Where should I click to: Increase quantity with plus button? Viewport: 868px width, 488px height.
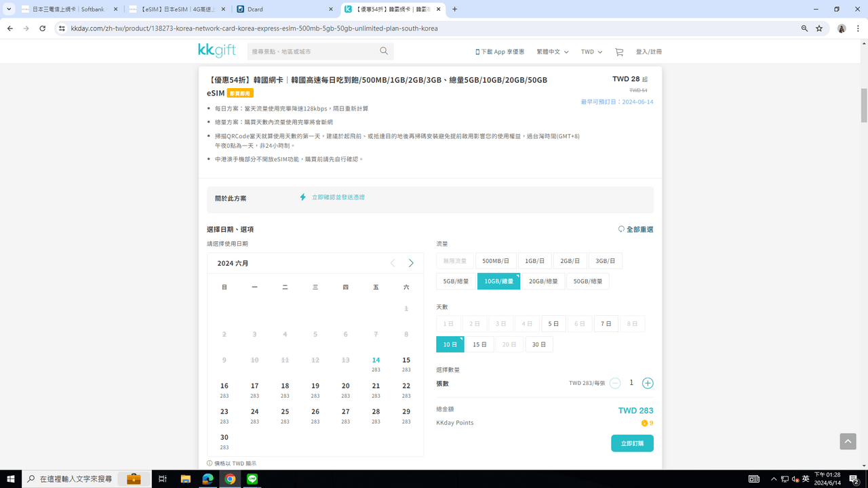tap(648, 383)
